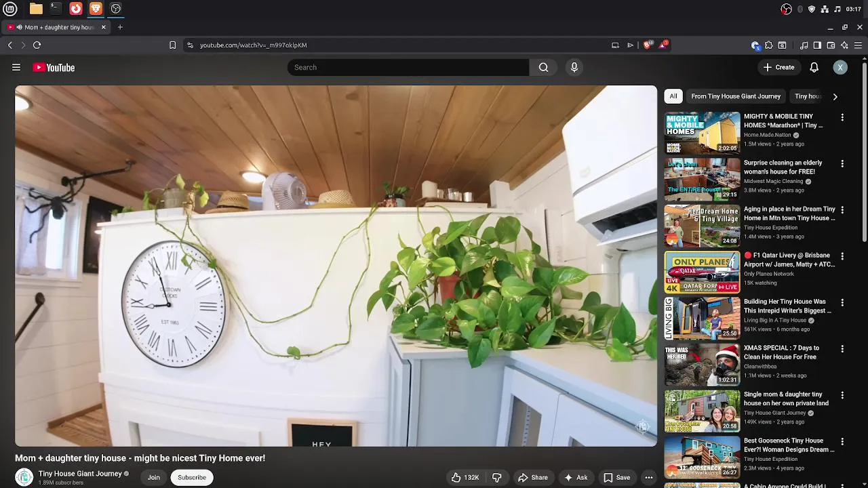This screenshot has height=488, width=868.
Task: Open the playlist music note toolbar icon
Action: pos(804,45)
